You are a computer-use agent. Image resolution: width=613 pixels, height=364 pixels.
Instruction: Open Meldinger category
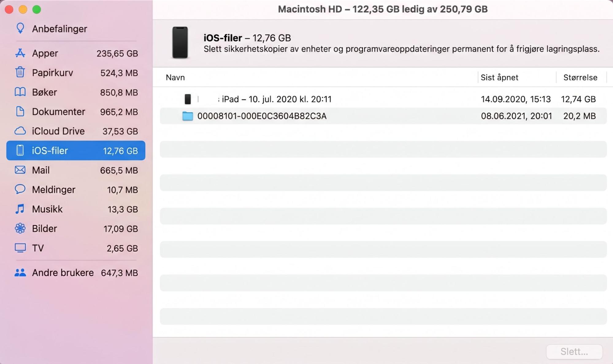coord(54,190)
